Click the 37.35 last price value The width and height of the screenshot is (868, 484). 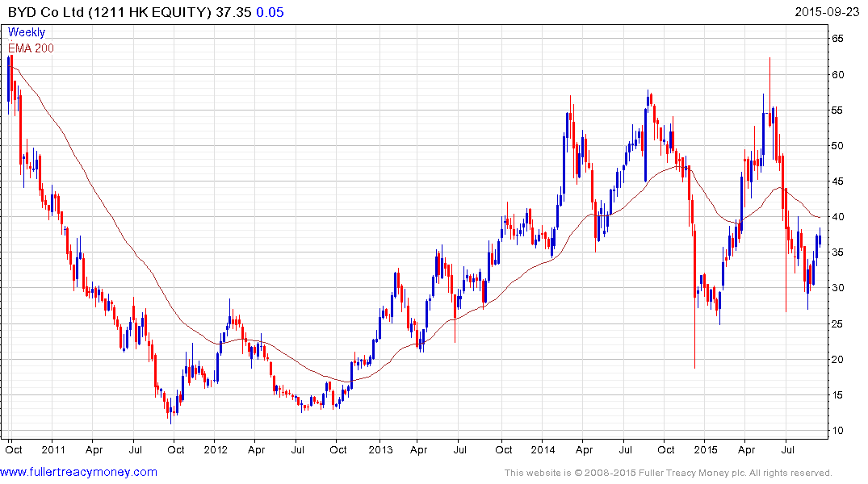coord(233,12)
